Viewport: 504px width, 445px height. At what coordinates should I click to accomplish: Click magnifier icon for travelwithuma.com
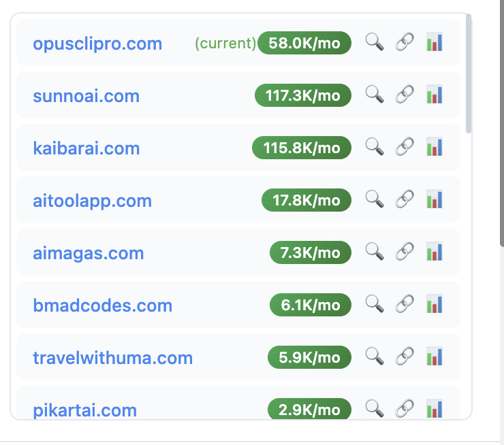pos(375,357)
